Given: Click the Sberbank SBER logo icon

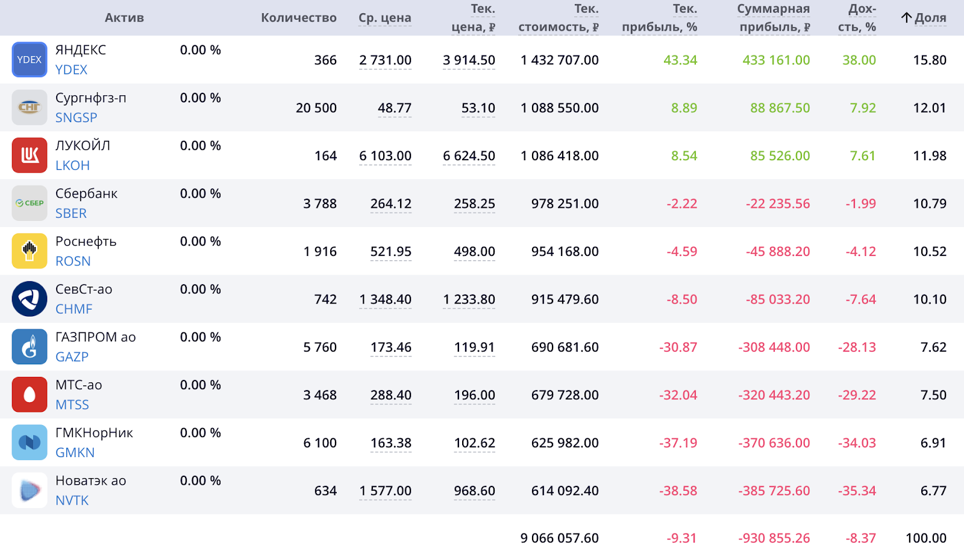Looking at the screenshot, I should click(x=30, y=204).
